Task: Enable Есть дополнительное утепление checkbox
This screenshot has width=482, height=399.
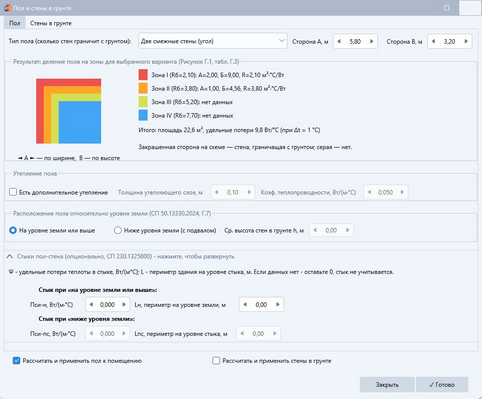Action: click(13, 192)
